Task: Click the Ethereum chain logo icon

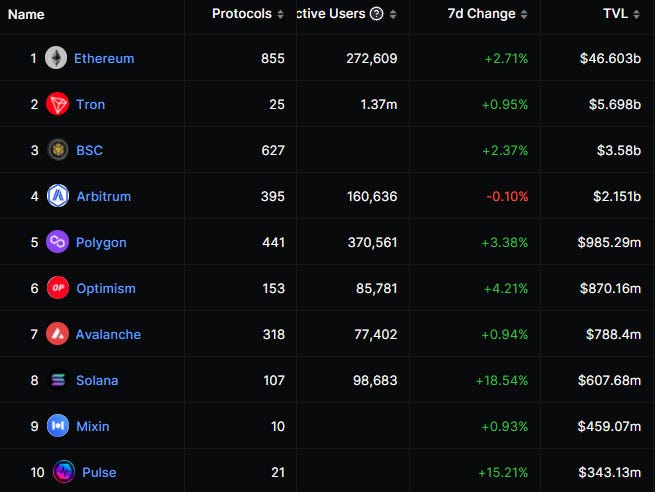Action: coord(56,58)
